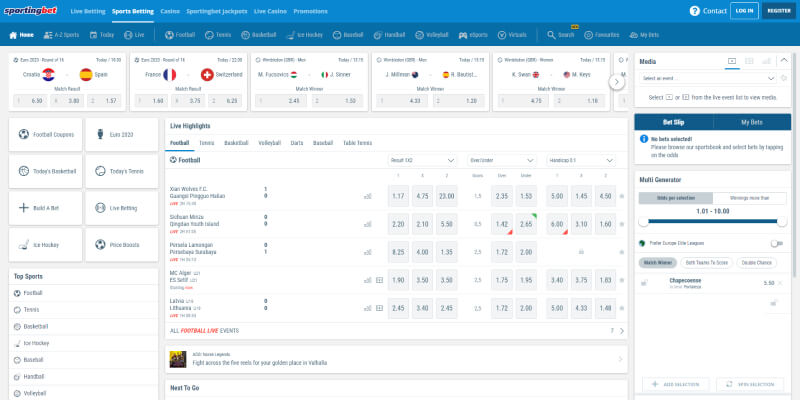The width and height of the screenshot is (800, 400).
Task: Open All Football Live Events link
Action: pyautogui.click(x=205, y=331)
